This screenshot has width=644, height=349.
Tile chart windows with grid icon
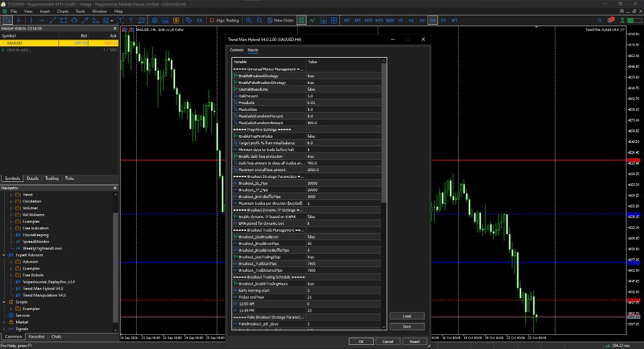334,20
